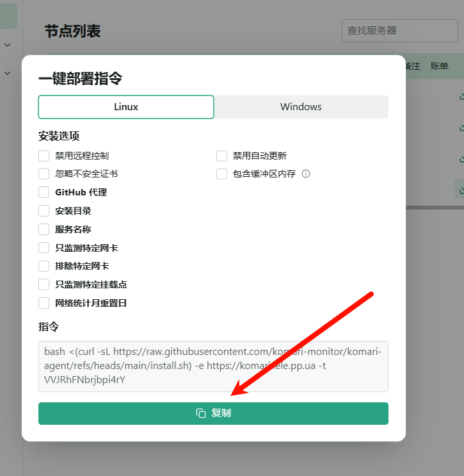Switch to the Windows tab
The width and height of the screenshot is (464, 476).
[301, 107]
